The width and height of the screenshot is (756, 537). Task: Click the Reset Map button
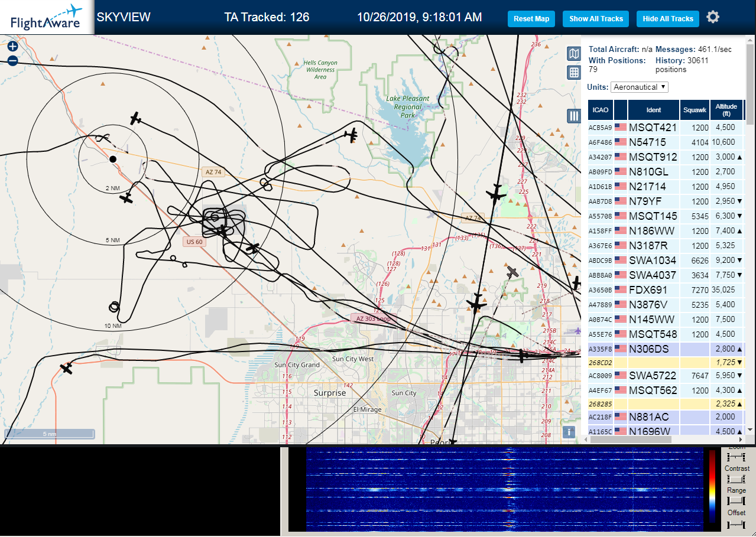pyautogui.click(x=531, y=19)
